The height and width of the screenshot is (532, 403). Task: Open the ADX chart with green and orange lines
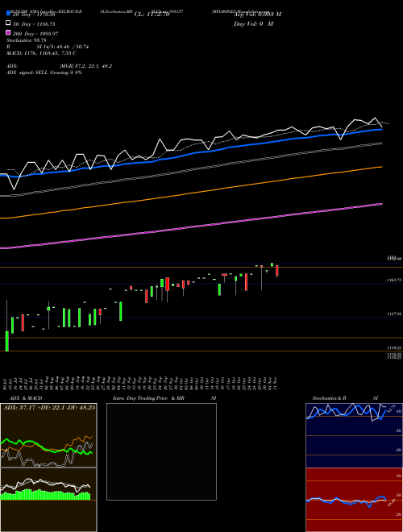(x=48, y=435)
